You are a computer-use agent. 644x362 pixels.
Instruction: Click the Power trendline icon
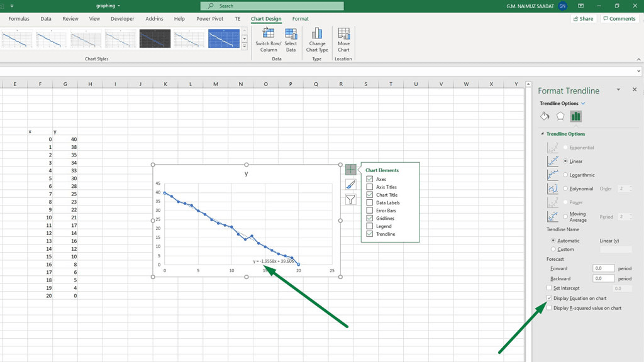point(552,202)
